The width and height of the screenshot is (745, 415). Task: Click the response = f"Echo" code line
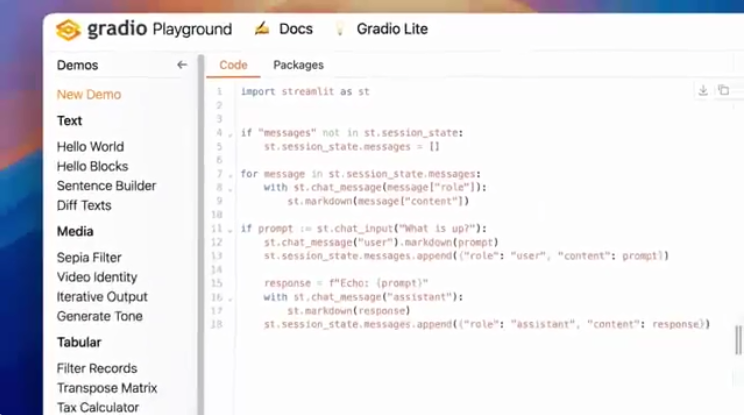point(346,283)
